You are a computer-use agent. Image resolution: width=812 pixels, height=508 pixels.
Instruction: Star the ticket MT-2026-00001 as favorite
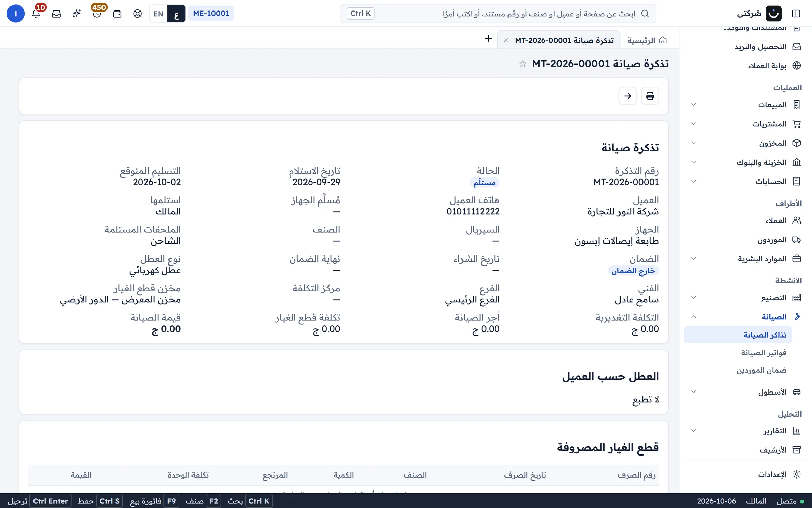[x=523, y=64]
